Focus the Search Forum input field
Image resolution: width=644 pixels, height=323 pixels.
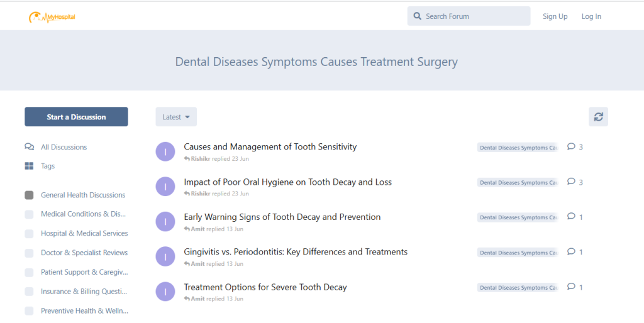click(x=475, y=16)
